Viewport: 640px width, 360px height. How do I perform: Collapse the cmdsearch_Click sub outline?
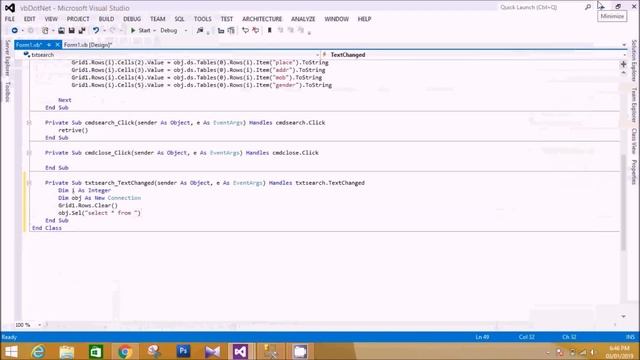pos(29,122)
